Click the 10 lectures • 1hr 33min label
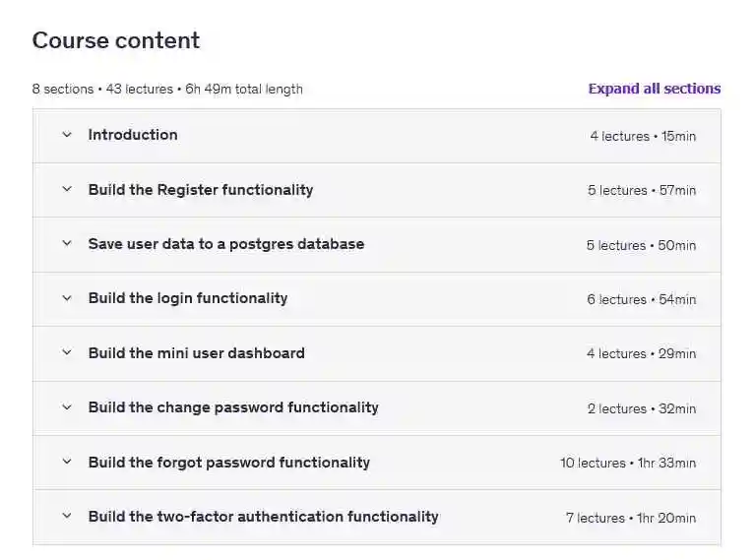 coord(627,464)
